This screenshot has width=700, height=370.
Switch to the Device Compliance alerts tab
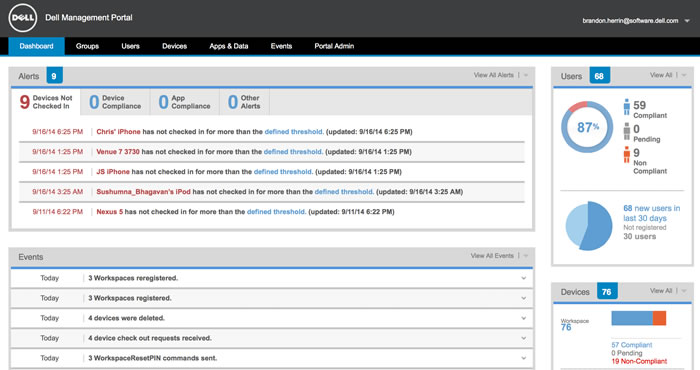115,102
